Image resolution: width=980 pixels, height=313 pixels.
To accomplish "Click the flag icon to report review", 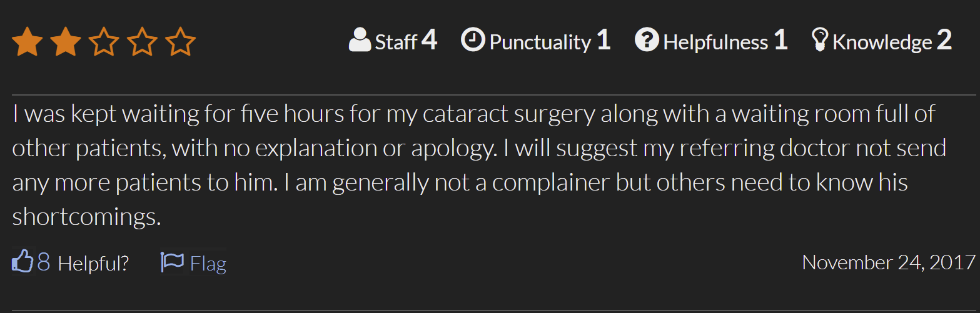I will click(x=171, y=262).
